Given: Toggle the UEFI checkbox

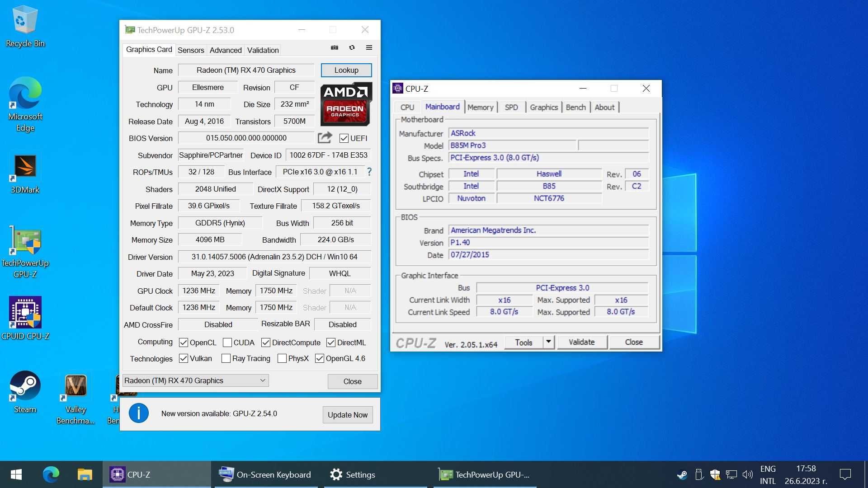Looking at the screenshot, I should coord(344,138).
